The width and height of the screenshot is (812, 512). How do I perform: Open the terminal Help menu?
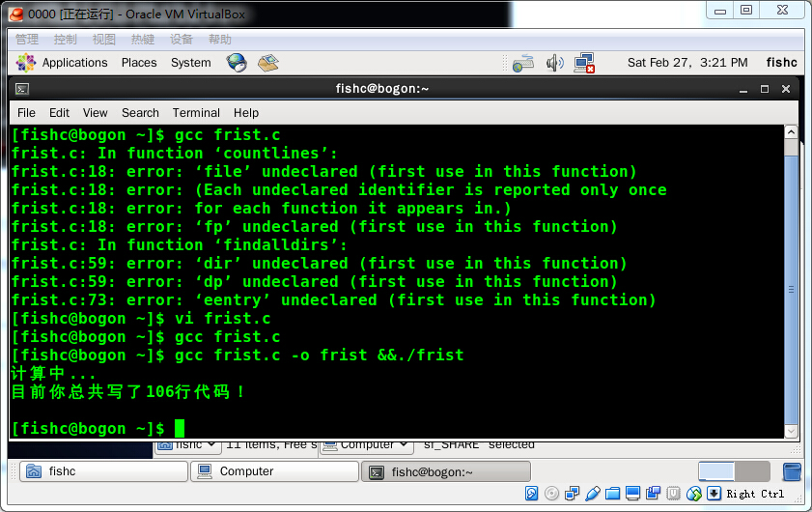246,113
